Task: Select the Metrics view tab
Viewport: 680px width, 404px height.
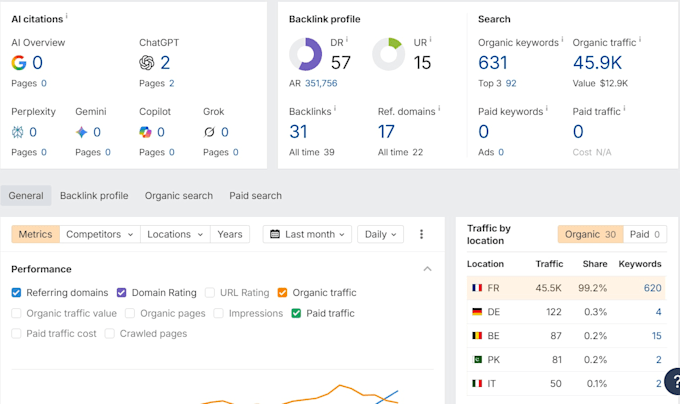Action: pyautogui.click(x=36, y=234)
